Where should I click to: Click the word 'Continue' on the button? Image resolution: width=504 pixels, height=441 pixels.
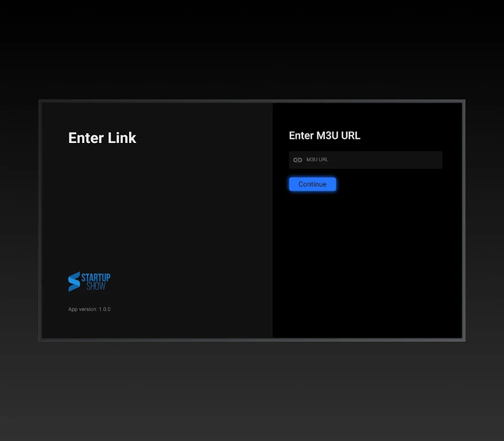click(312, 184)
